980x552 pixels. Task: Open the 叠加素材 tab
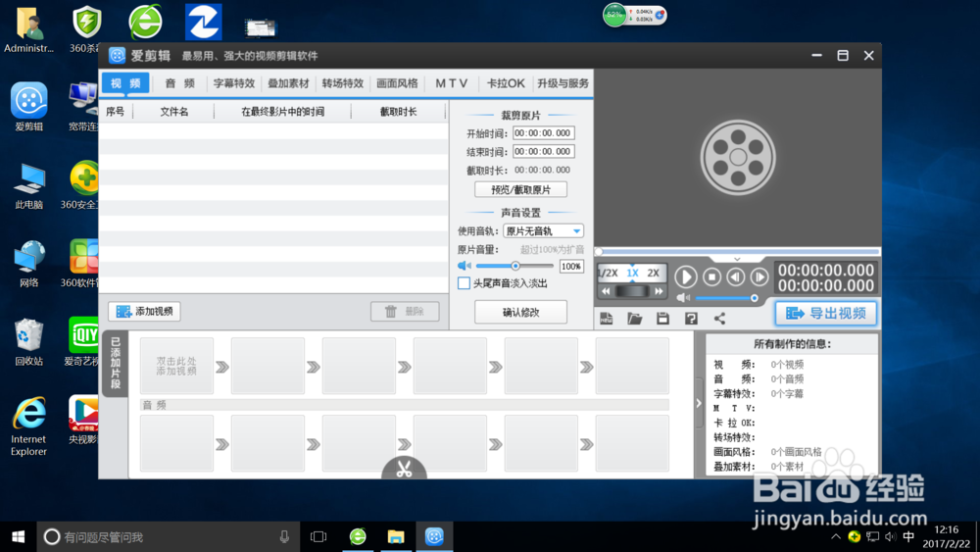pos(288,83)
